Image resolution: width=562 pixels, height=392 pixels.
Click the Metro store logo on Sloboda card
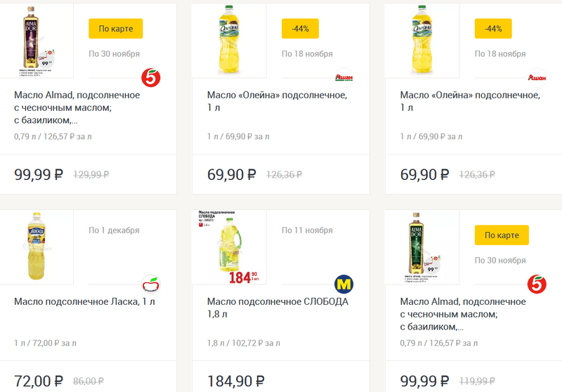(344, 284)
